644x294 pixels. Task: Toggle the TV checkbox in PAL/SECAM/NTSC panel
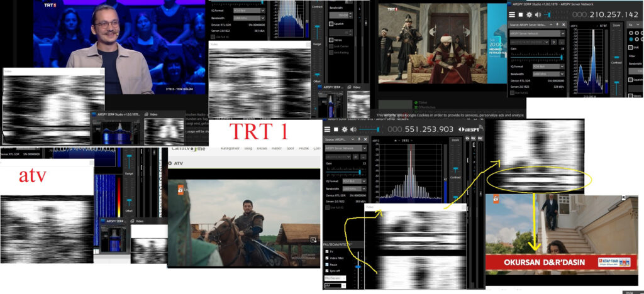point(327,251)
